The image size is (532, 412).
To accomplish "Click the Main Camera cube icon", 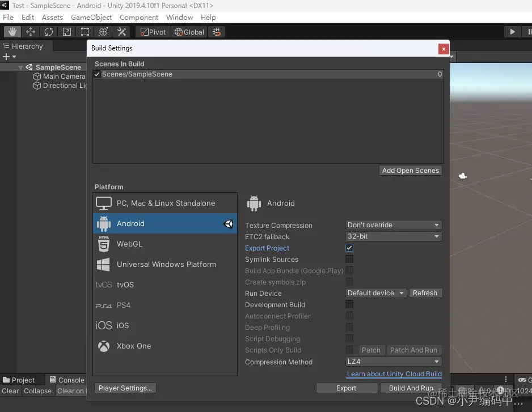I will [37, 77].
